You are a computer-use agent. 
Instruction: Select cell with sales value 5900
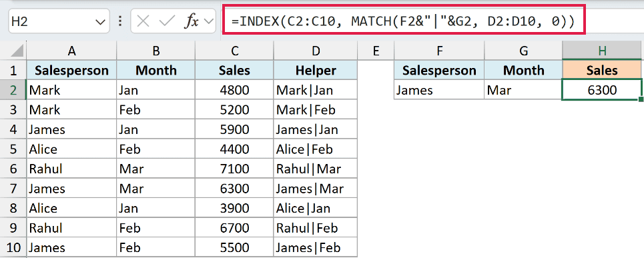point(234,129)
